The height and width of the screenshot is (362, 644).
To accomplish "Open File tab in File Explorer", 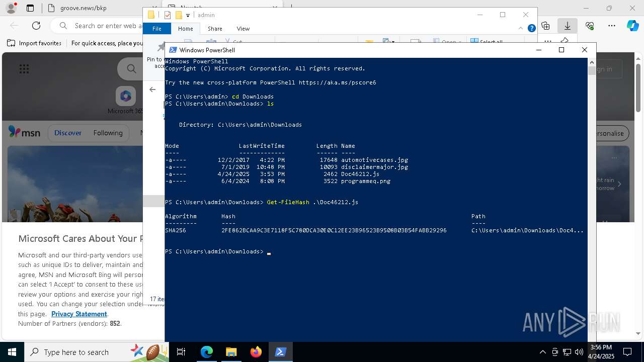I will 157,29.
